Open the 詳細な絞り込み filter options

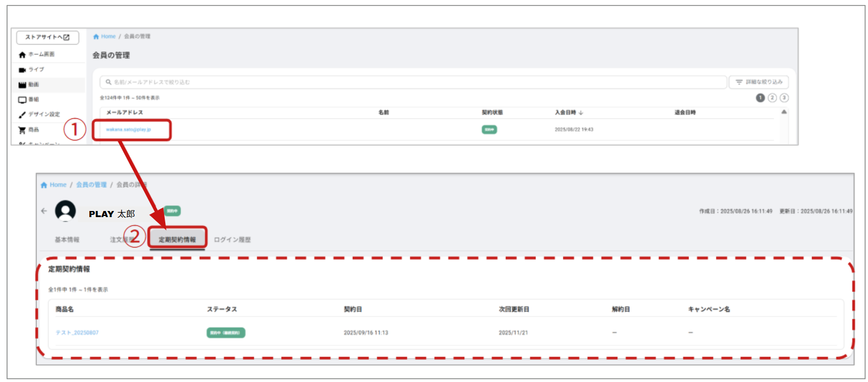click(x=759, y=82)
